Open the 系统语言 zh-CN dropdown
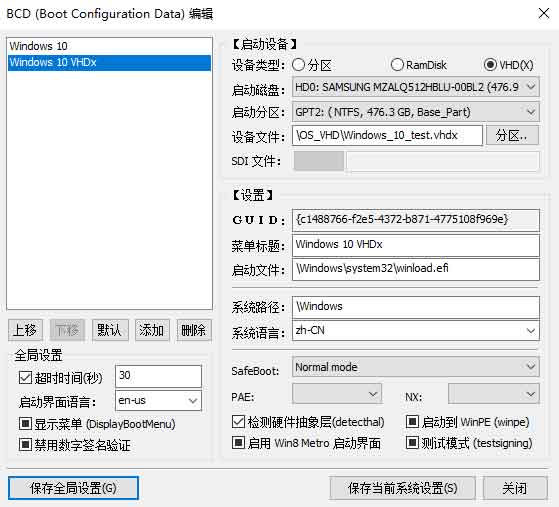 pos(416,331)
